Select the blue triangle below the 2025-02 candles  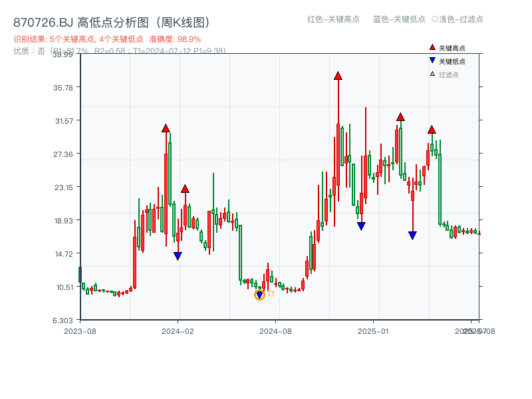pos(413,234)
